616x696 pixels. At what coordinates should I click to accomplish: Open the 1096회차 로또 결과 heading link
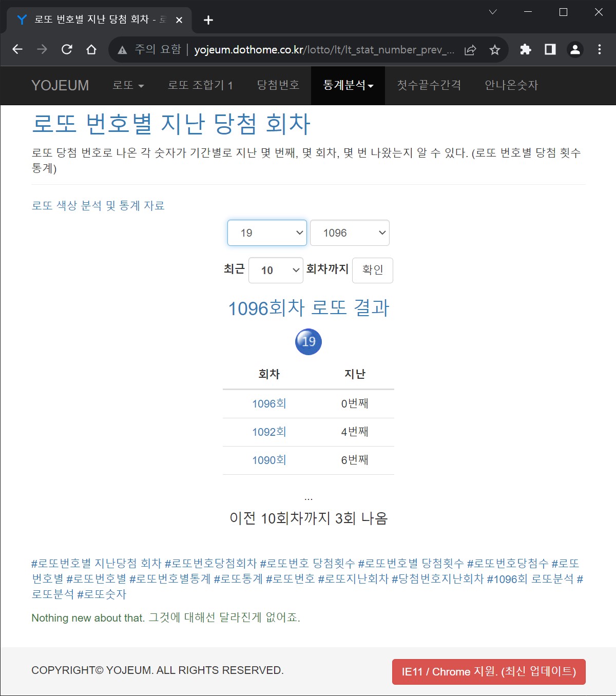click(x=309, y=308)
